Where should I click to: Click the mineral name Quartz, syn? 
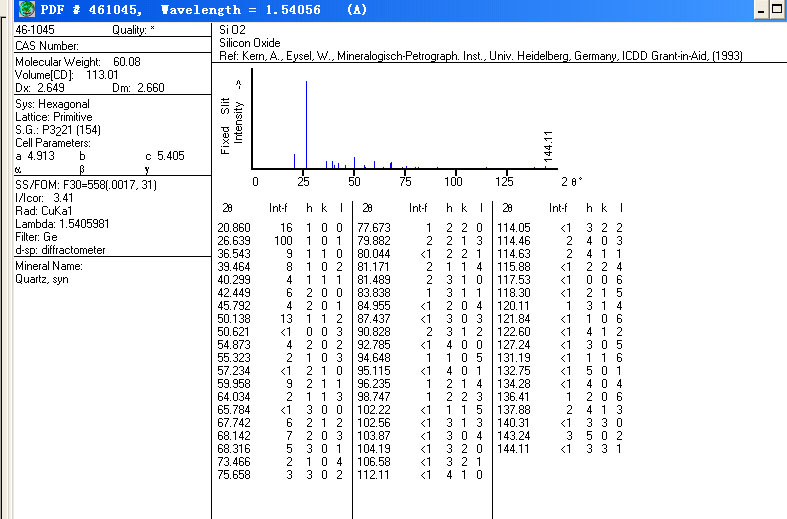point(42,279)
